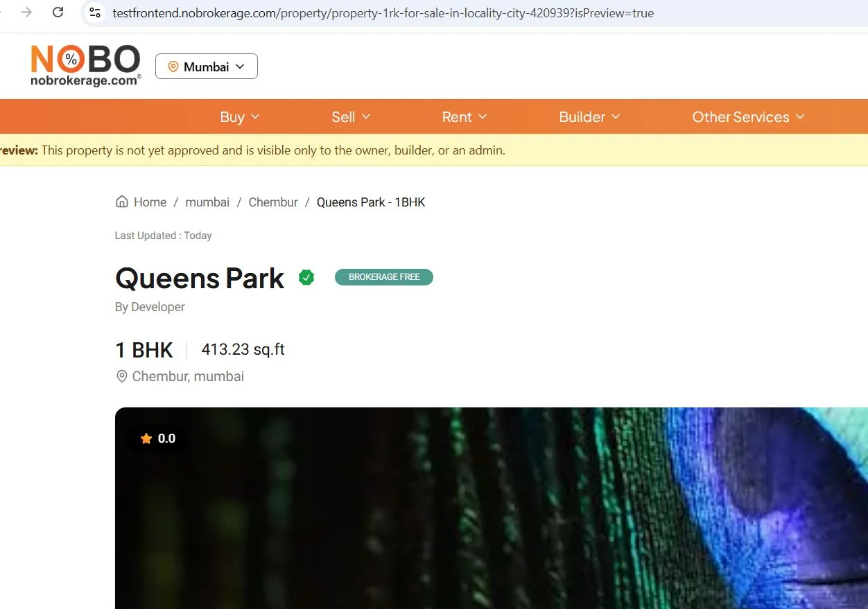The image size is (868, 609).
Task: Click the Queens Park - 1BHK breadcrumb
Action: 371,202
